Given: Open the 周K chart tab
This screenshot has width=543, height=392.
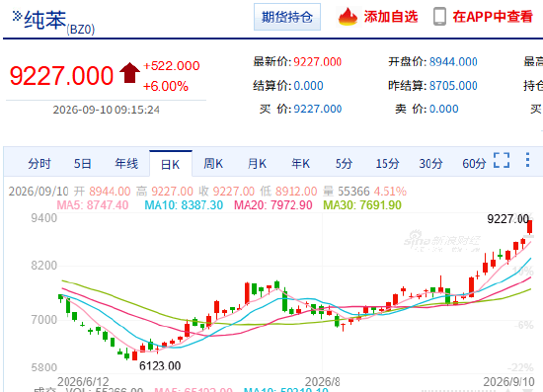Looking at the screenshot, I should (213, 164).
